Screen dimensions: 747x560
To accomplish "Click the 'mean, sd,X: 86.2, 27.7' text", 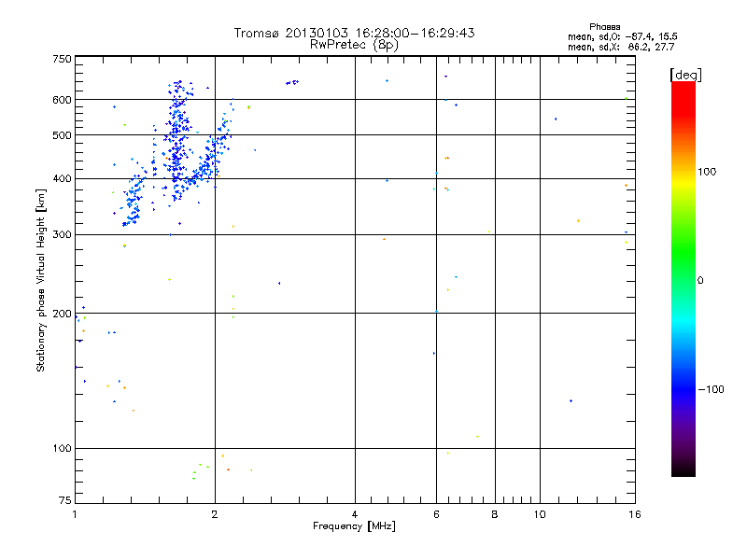I will (x=621, y=47).
